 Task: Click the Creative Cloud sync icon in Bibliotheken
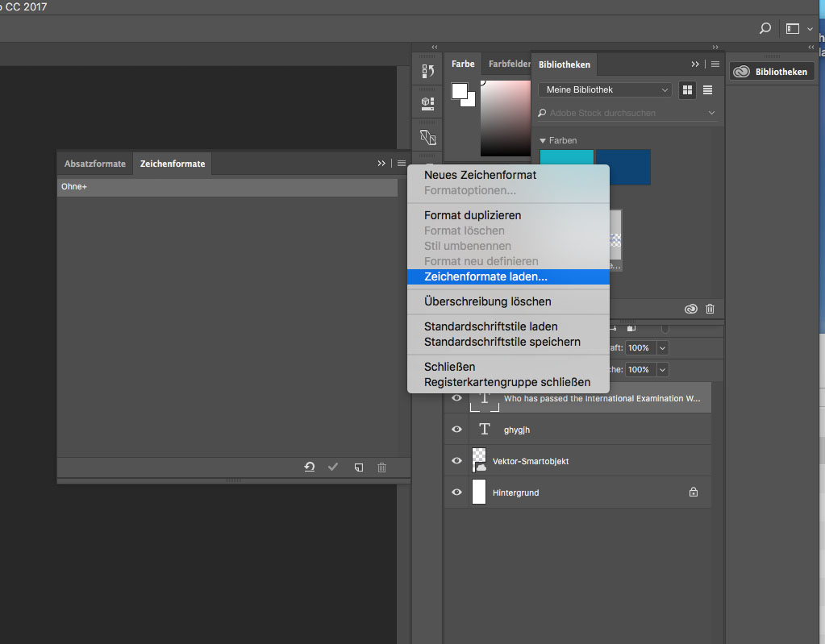690,309
